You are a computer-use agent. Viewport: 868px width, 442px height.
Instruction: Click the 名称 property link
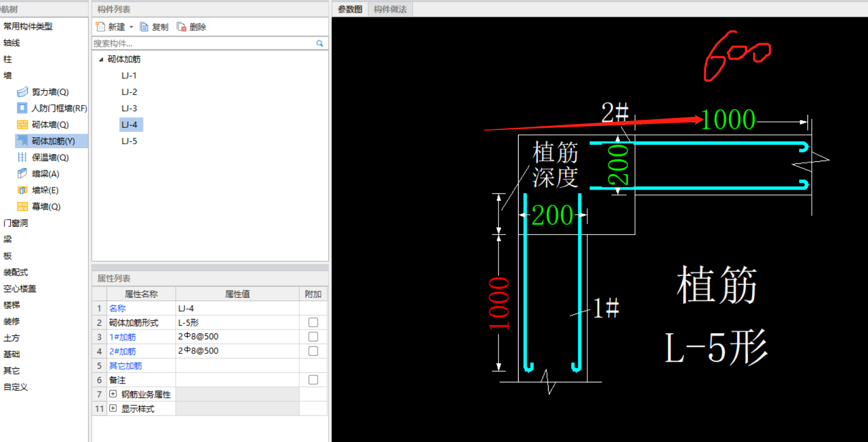117,308
